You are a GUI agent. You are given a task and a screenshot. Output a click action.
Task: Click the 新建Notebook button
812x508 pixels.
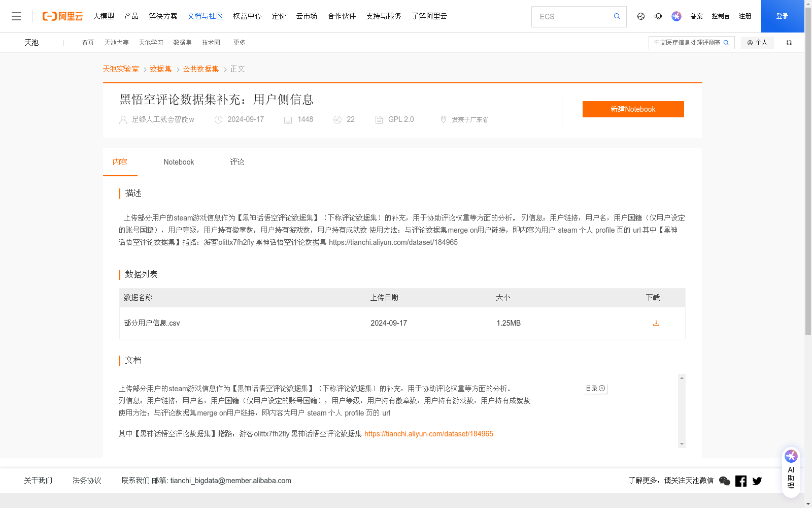(633, 109)
